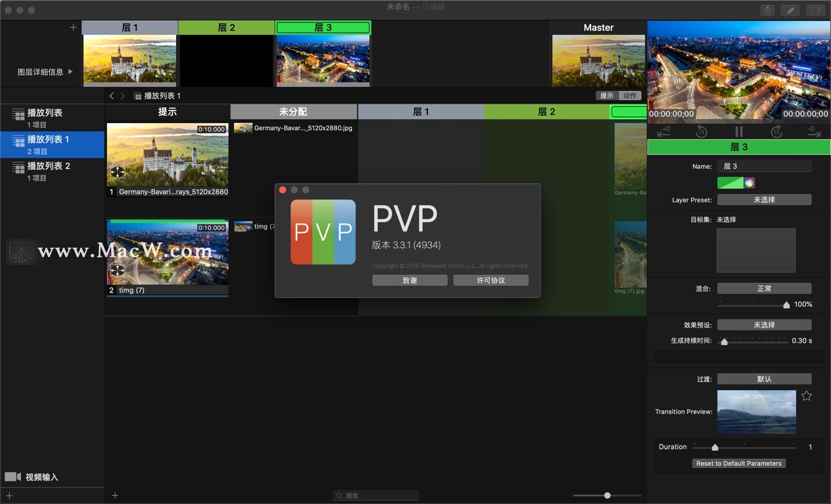
Task: Click the jump-to-start playback icon
Action: pyautogui.click(x=664, y=131)
